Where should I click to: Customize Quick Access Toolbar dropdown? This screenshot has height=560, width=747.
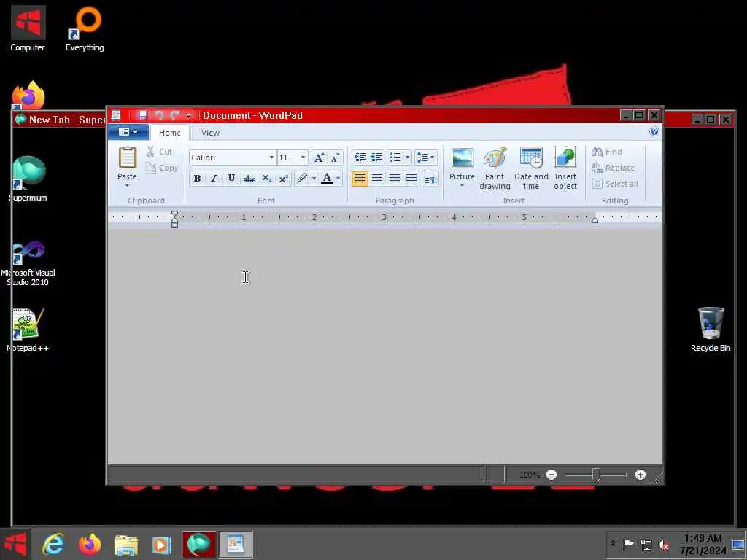(189, 116)
